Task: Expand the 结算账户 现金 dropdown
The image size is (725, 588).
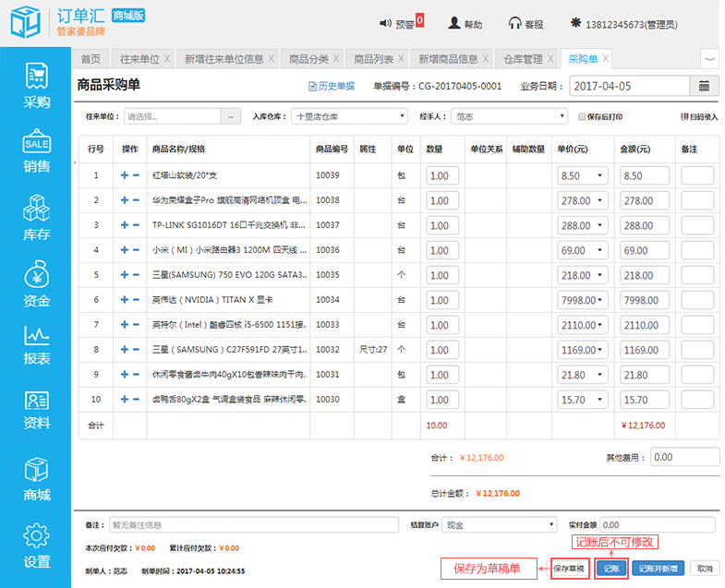Action: tap(499, 524)
